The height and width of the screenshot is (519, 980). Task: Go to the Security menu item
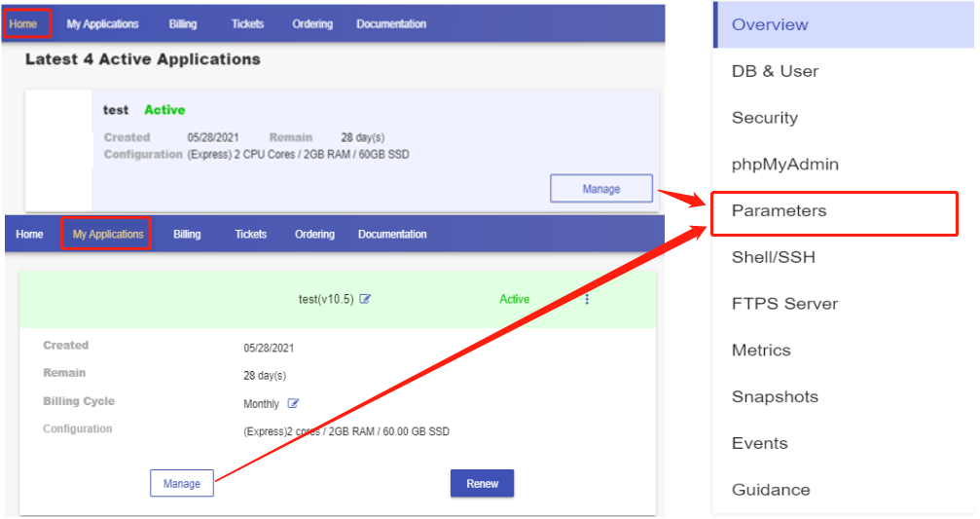[x=765, y=118]
